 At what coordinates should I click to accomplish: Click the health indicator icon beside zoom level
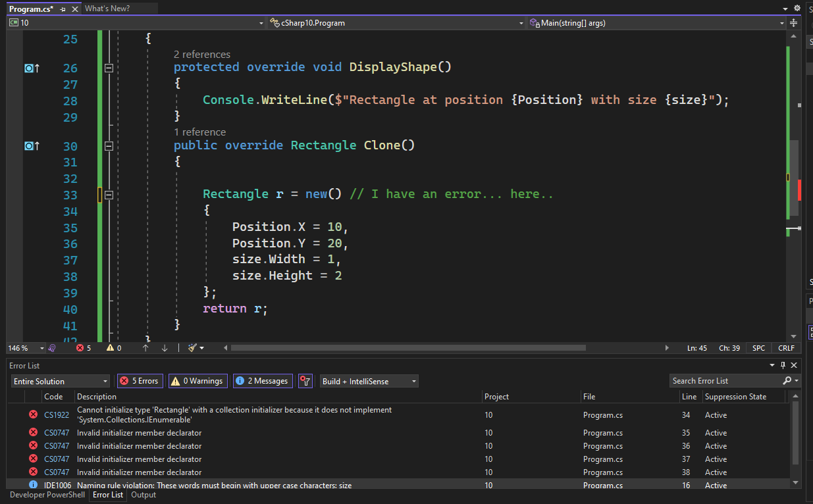pos(52,348)
